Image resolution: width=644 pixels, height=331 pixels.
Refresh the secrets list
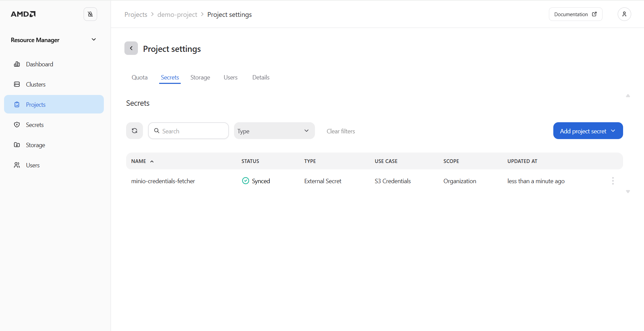pyautogui.click(x=135, y=131)
